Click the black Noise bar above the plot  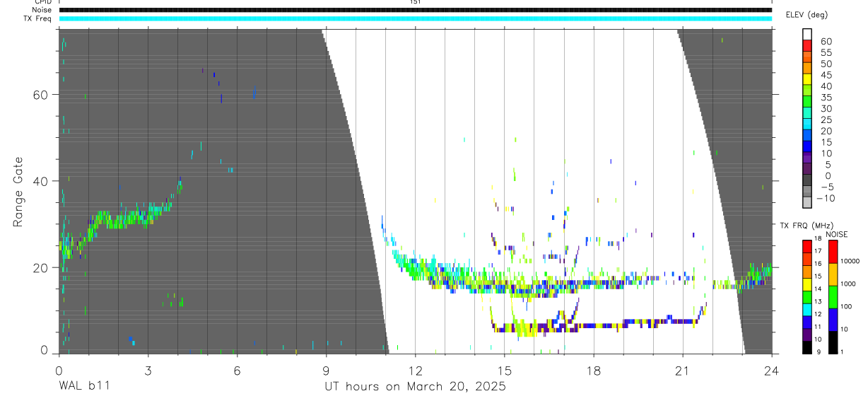coord(415,10)
